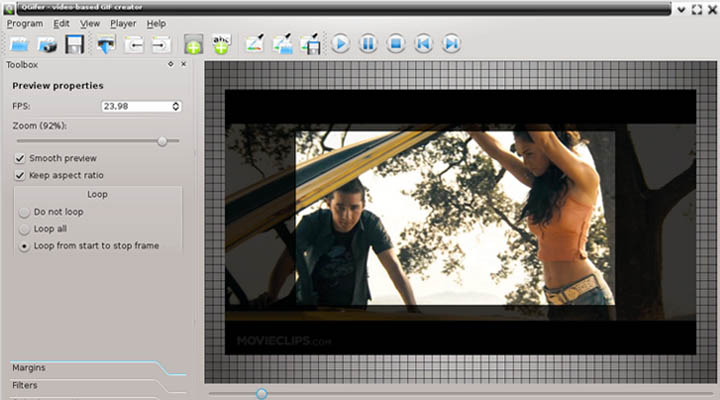Click the open project icon with camera
Image resolution: width=720 pixels, height=400 pixels.
(47, 45)
